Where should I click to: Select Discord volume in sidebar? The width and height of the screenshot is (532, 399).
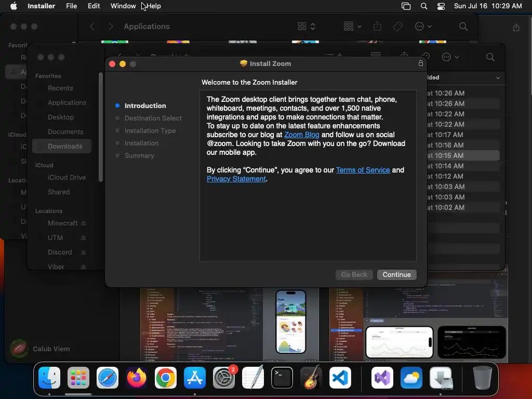pyautogui.click(x=60, y=252)
